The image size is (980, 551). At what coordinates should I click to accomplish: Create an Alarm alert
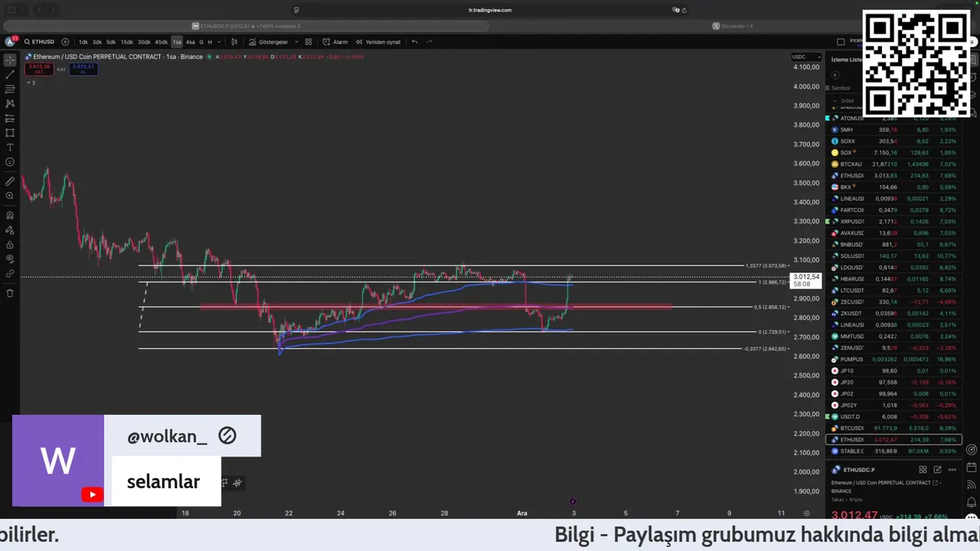tap(335, 42)
